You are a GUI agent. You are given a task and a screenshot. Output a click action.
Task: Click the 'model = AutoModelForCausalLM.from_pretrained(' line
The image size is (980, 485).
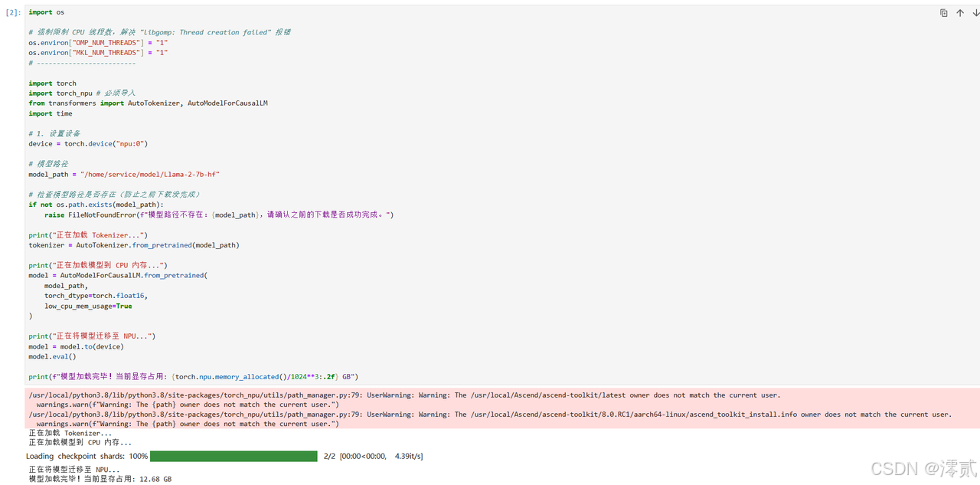point(118,275)
